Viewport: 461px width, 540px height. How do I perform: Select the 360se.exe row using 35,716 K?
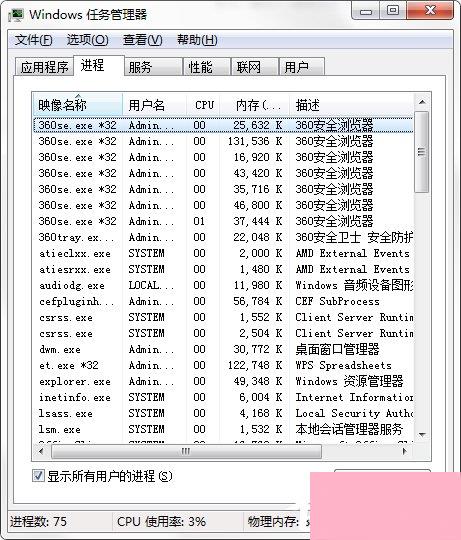point(223,189)
